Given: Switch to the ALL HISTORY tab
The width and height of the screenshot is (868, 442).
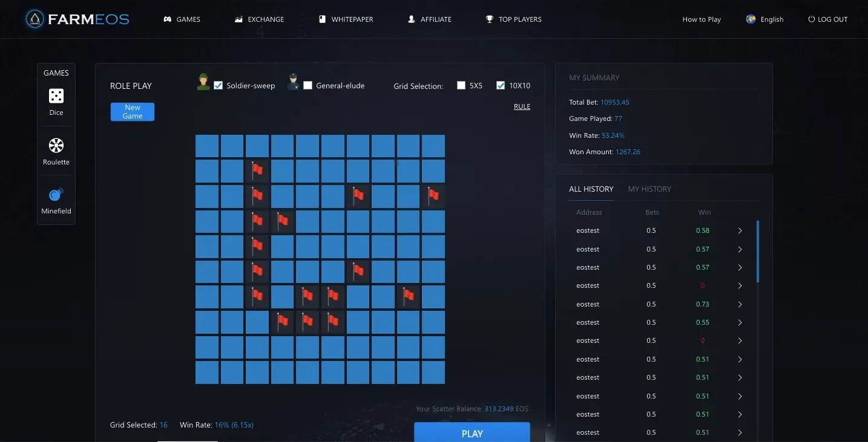Looking at the screenshot, I should click(591, 189).
